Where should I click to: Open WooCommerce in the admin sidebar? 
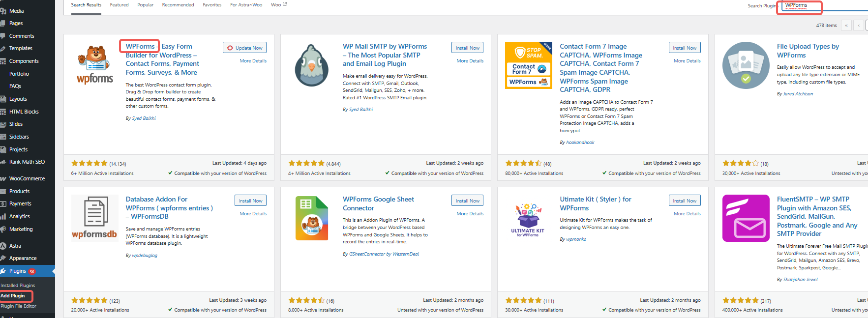coord(27,178)
